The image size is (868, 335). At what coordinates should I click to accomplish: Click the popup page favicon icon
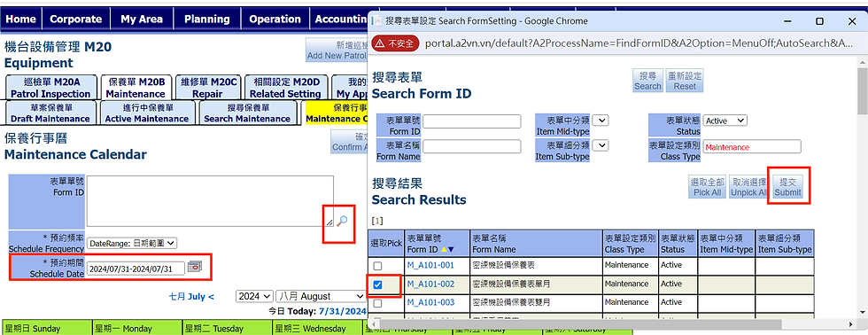click(376, 21)
